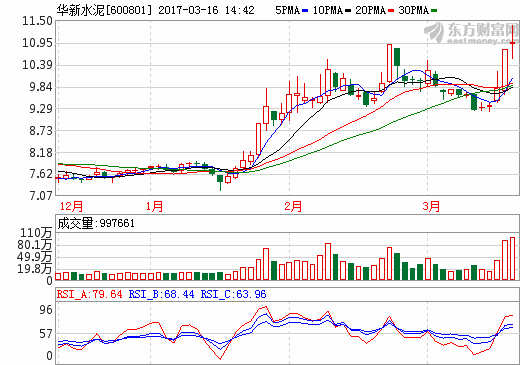Click the timestamp 2017-03-16 14:42
This screenshot has width=520, height=365.
click(206, 10)
